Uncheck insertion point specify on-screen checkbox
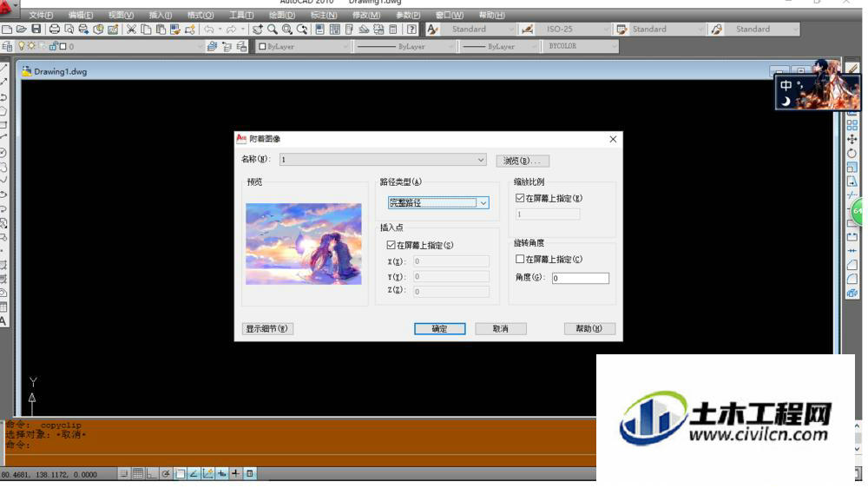 click(391, 245)
